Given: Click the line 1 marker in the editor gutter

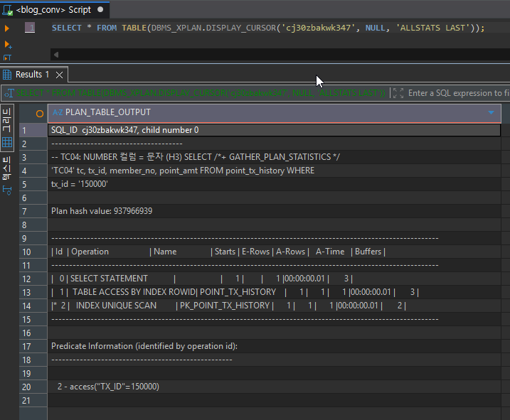Looking at the screenshot, I should [x=30, y=28].
